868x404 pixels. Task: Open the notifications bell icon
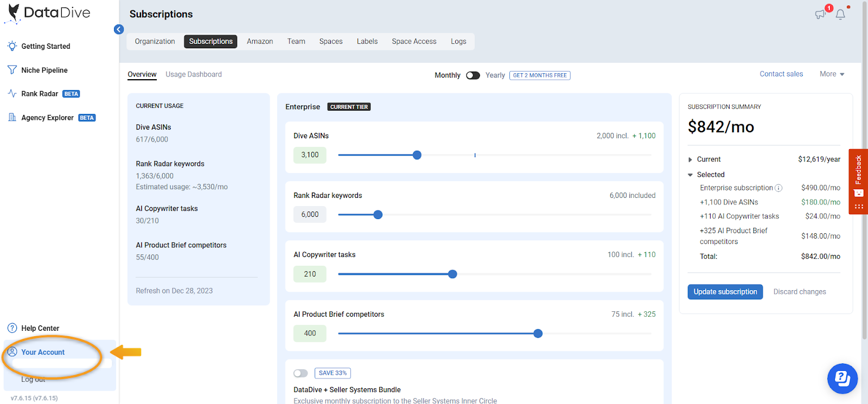click(x=840, y=14)
